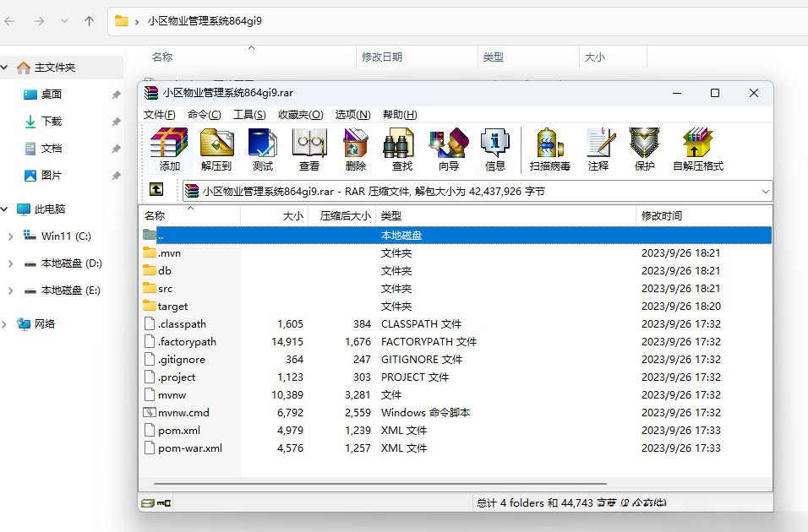808x532 pixels.
Task: Sort WinRAR list by 类型 column
Action: 506,216
